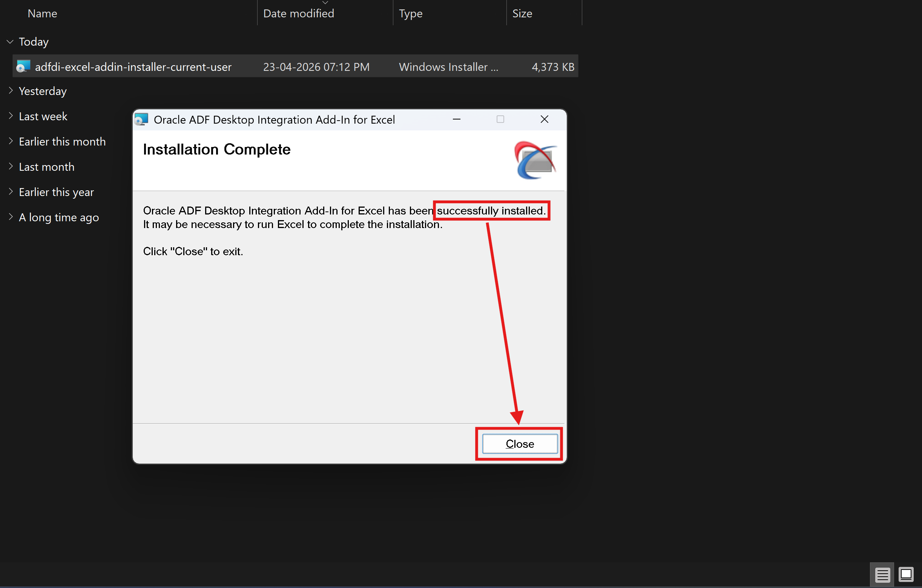
Task: Expand the Yesterday group
Action: coord(10,91)
